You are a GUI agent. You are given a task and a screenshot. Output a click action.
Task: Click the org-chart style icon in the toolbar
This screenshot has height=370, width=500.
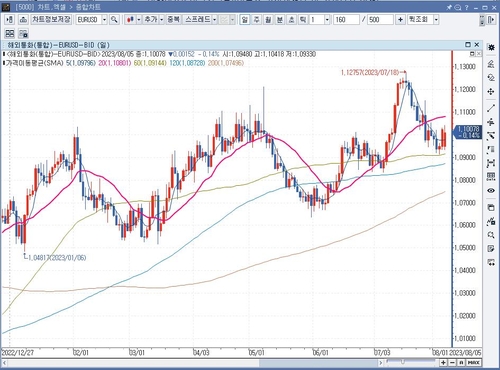coord(23,20)
